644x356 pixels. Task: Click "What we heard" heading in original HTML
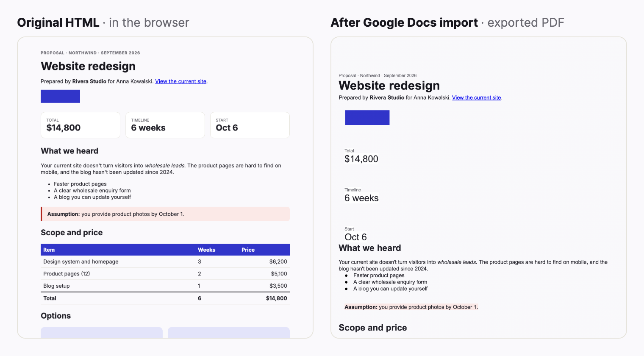click(x=69, y=151)
